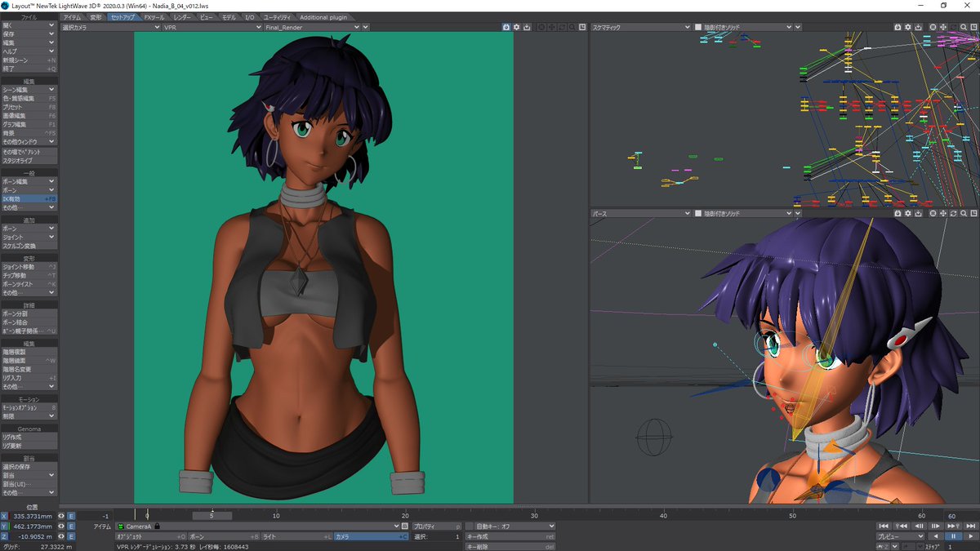The width and height of the screenshot is (980, 551).
Task: Switch to ユーティリティ tab
Action: click(x=278, y=17)
